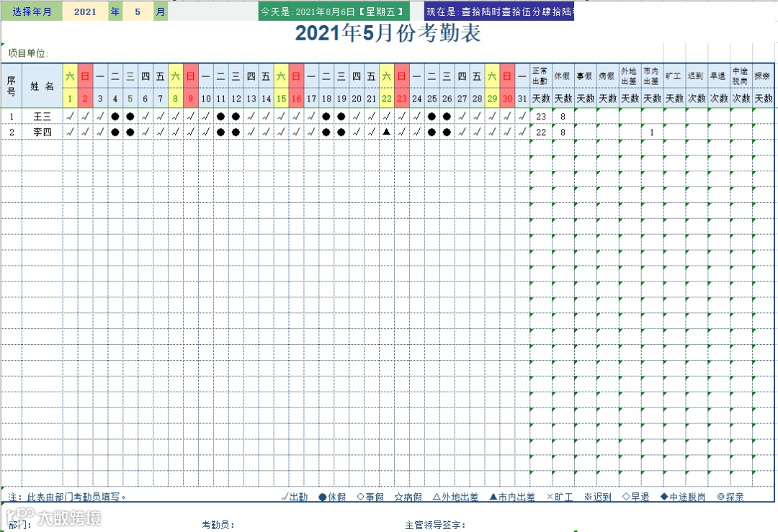Click 李四's triangle mark on day 22
778x532 pixels.
pyautogui.click(x=387, y=132)
